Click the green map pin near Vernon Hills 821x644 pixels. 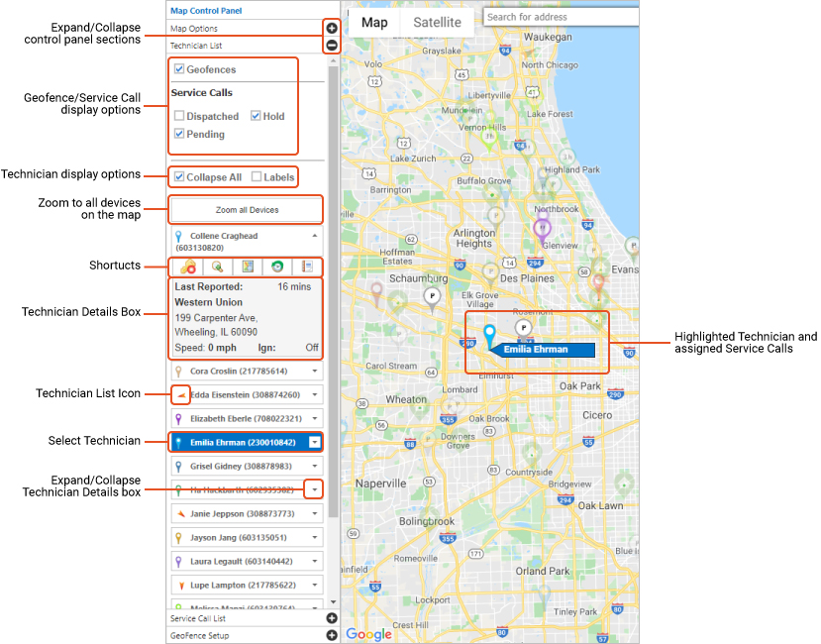[x=489, y=140]
